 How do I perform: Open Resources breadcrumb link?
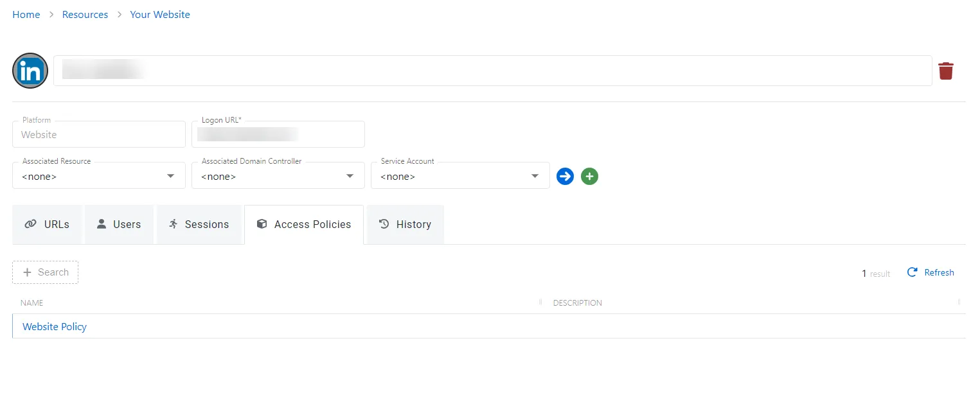(x=85, y=14)
